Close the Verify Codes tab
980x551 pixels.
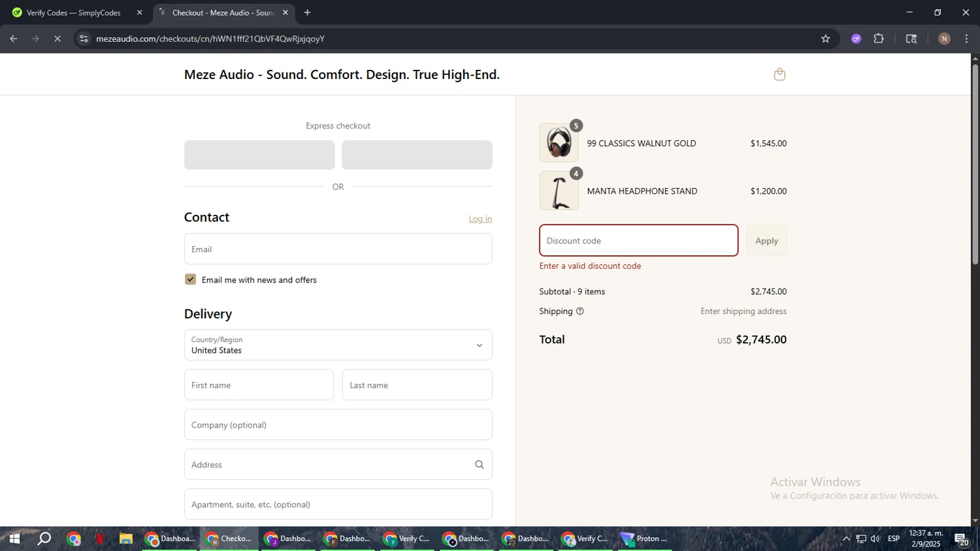pos(139,12)
